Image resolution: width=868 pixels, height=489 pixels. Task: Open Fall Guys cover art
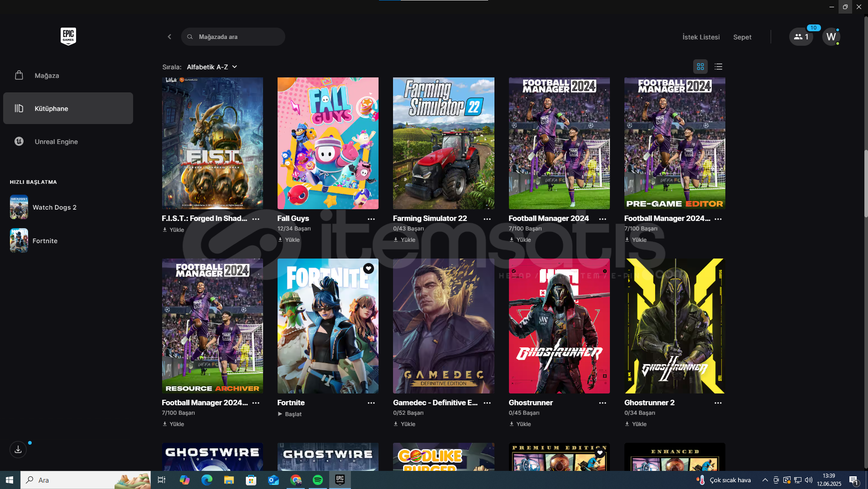pos(328,143)
